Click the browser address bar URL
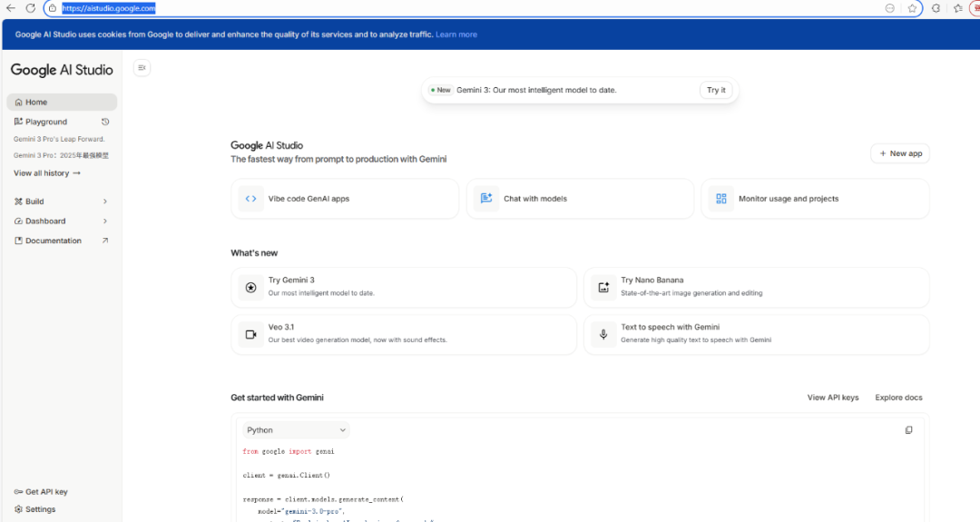Image resolution: width=980 pixels, height=522 pixels. pos(108,8)
